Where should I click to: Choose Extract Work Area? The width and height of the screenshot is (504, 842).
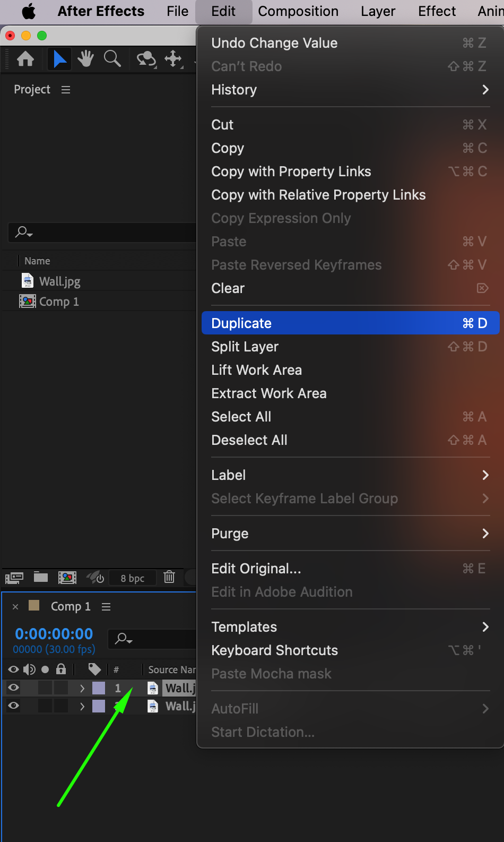tap(350, 393)
